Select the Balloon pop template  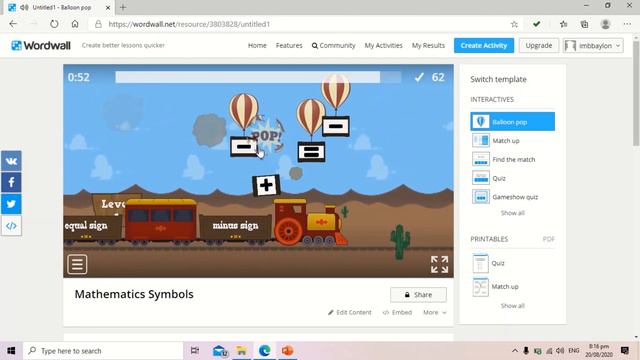coord(512,122)
